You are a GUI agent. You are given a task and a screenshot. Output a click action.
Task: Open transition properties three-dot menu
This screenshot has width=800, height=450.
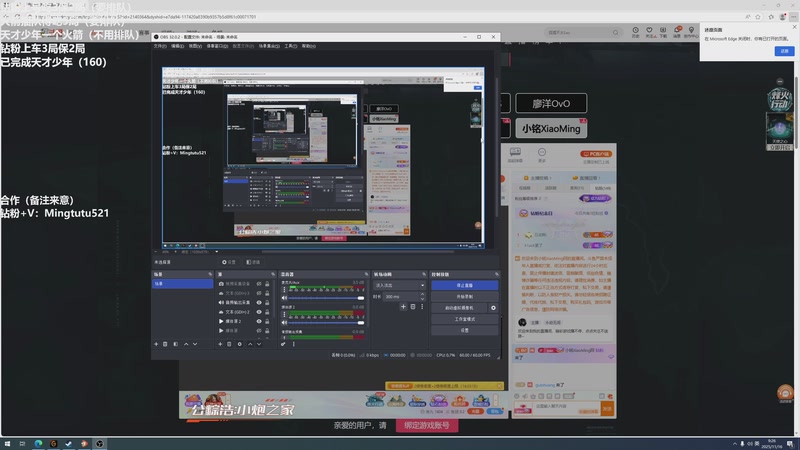pyautogui.click(x=422, y=307)
